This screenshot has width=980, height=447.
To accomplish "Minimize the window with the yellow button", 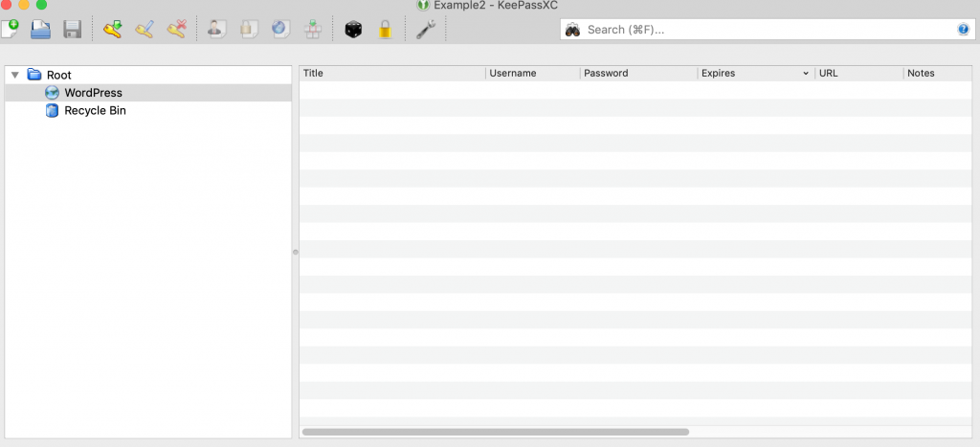I will coord(24,5).
